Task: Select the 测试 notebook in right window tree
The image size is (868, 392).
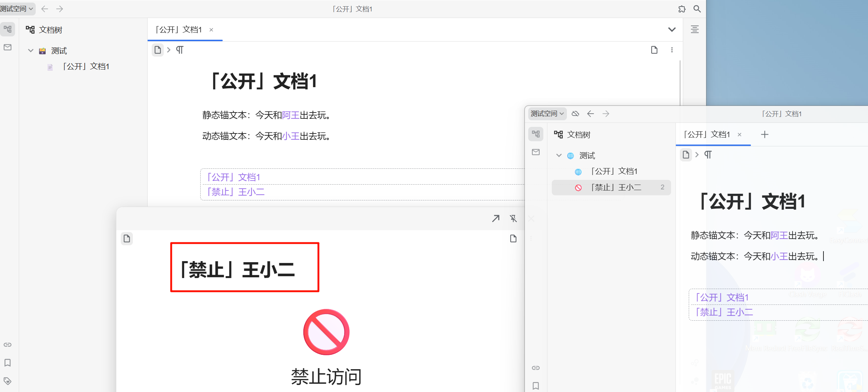Action: click(x=587, y=156)
